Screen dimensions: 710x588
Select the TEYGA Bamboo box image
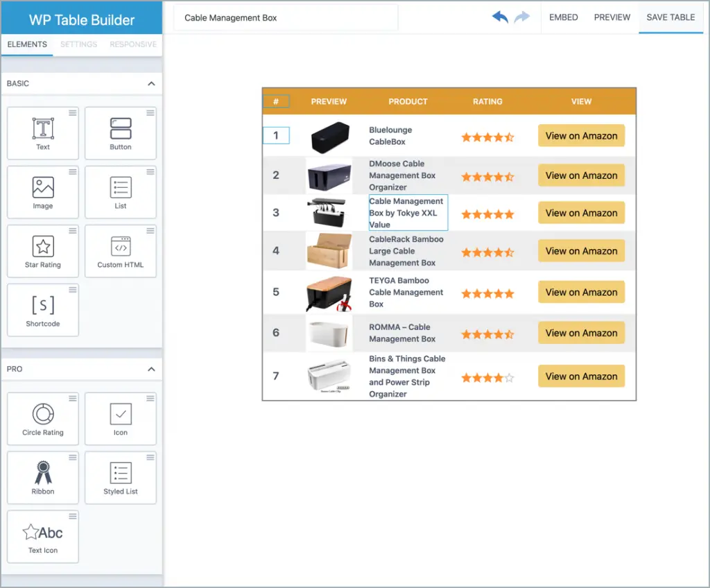pyautogui.click(x=329, y=293)
